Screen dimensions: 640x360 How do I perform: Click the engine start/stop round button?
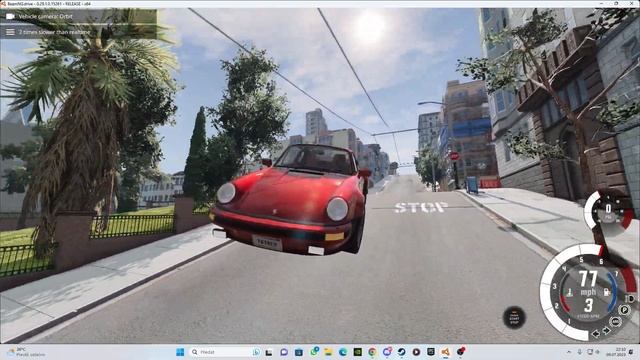(514, 318)
